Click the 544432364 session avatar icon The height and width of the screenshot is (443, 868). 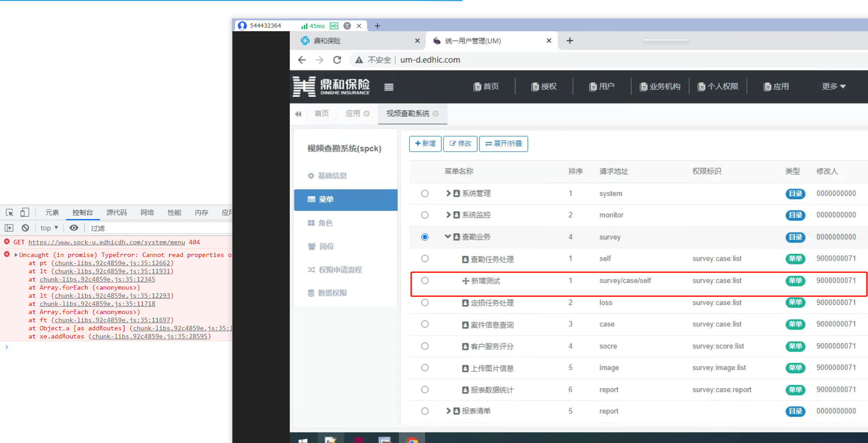pos(242,26)
